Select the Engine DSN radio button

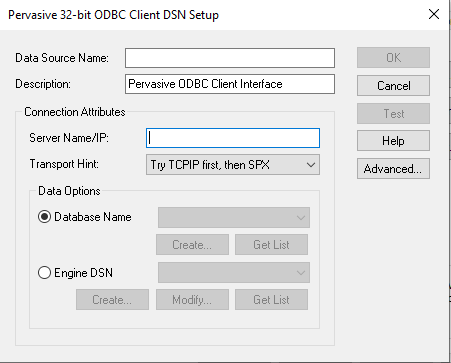44,273
